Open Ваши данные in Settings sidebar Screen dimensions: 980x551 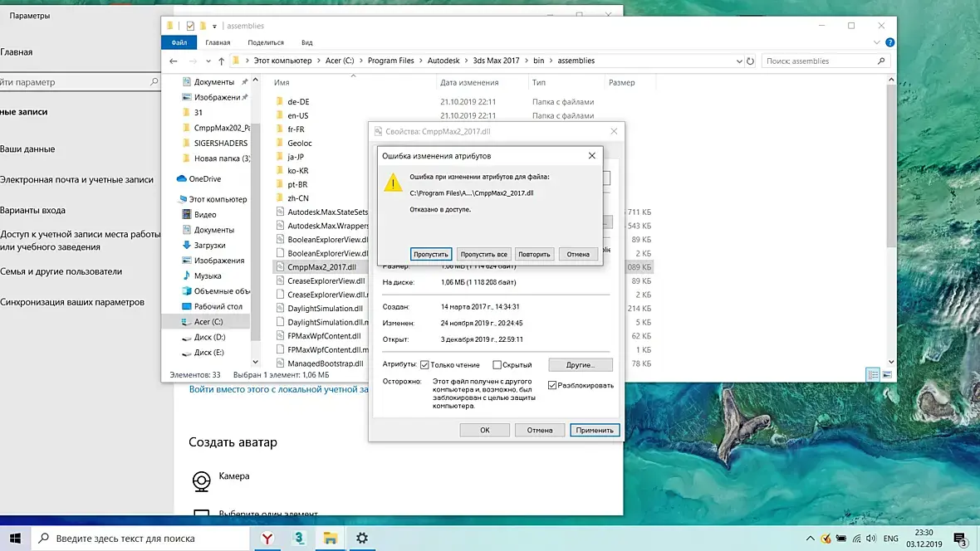point(27,149)
